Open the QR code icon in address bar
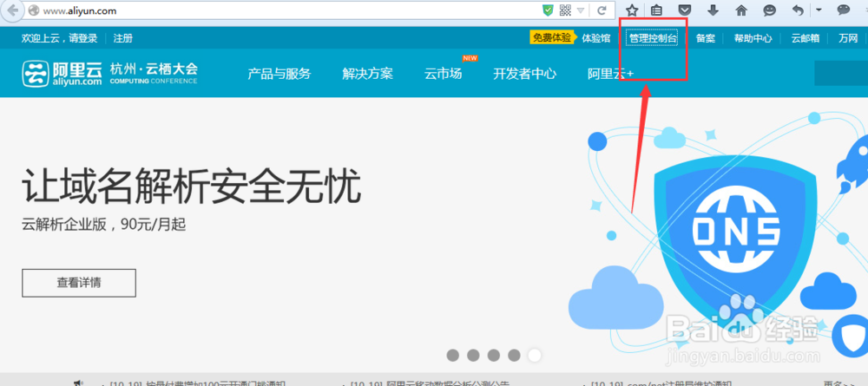 [565, 10]
